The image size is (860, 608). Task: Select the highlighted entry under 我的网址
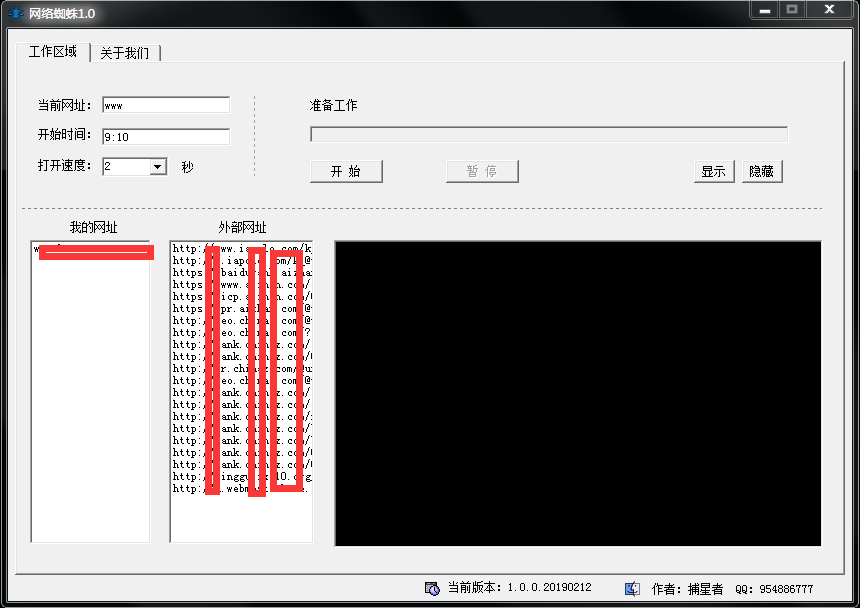click(x=94, y=251)
